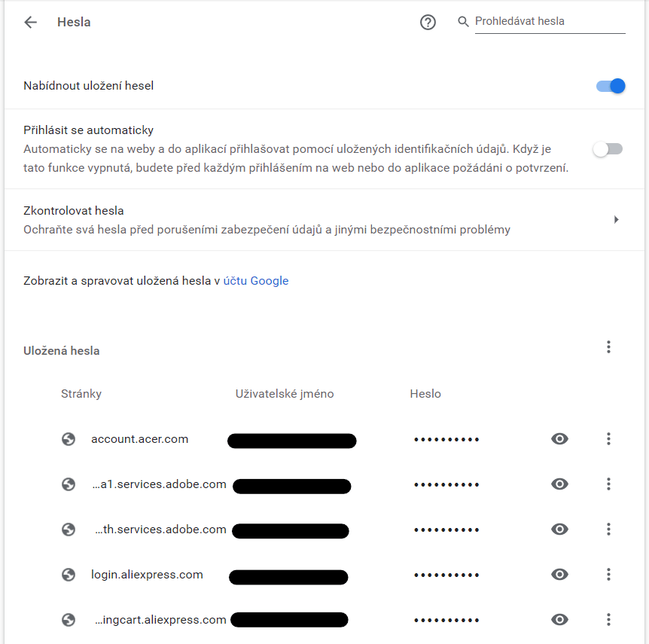
Task: Enable the Přihlásit se automaticky toggle
Action: tap(608, 149)
